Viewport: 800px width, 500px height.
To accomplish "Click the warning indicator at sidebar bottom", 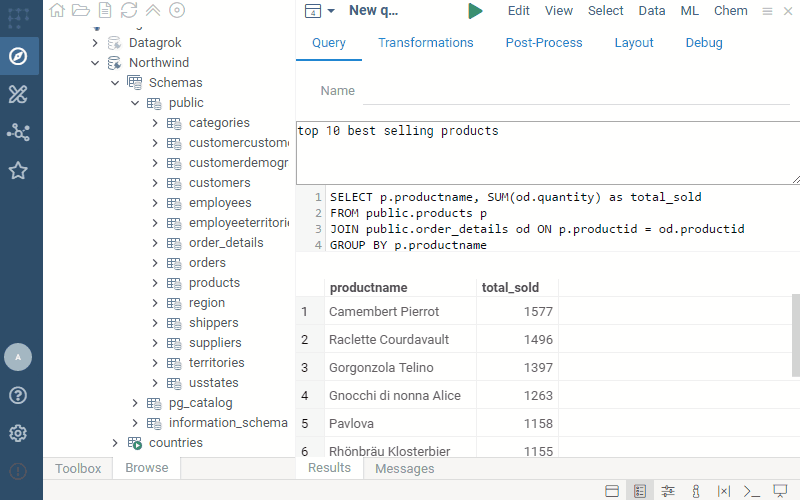I will [x=18, y=471].
